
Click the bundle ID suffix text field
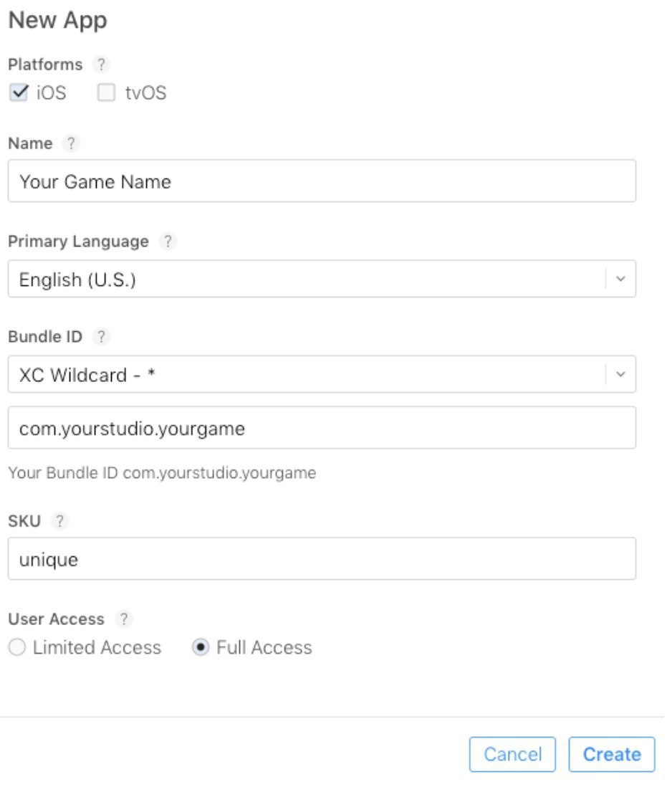pos(322,428)
